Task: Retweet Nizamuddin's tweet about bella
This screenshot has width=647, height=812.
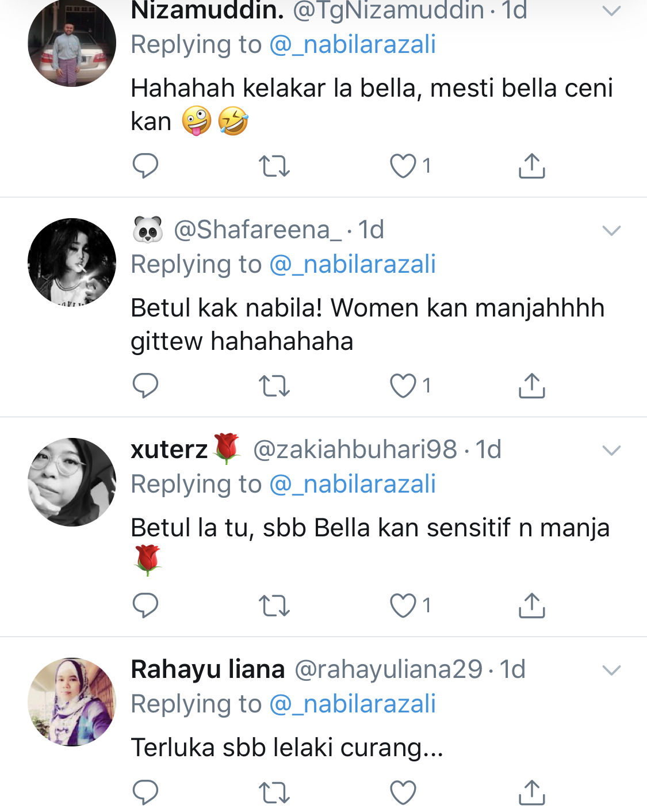Action: (274, 166)
